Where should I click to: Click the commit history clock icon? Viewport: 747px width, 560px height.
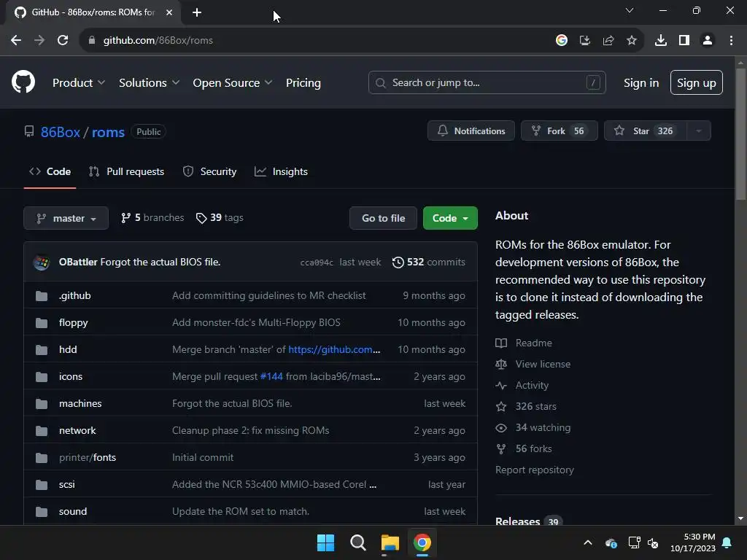coord(398,262)
